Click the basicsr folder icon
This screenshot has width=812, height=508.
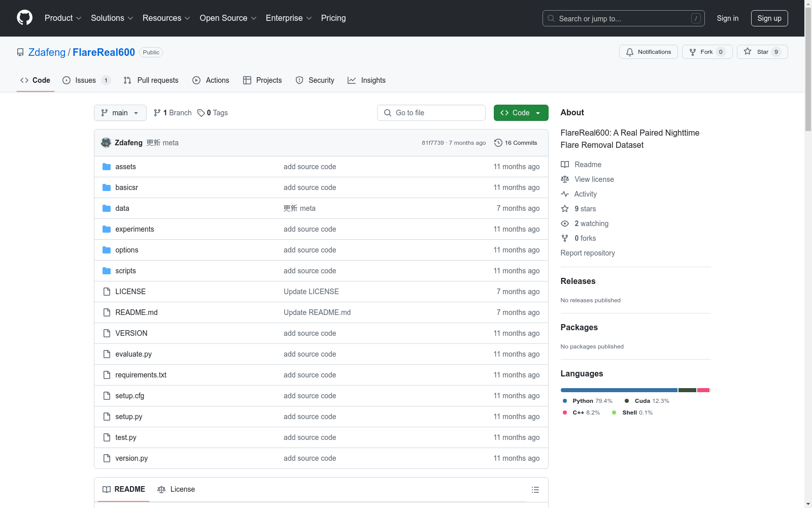(107, 187)
